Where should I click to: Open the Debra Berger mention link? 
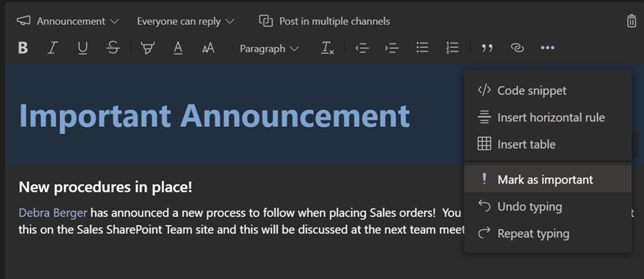53,213
